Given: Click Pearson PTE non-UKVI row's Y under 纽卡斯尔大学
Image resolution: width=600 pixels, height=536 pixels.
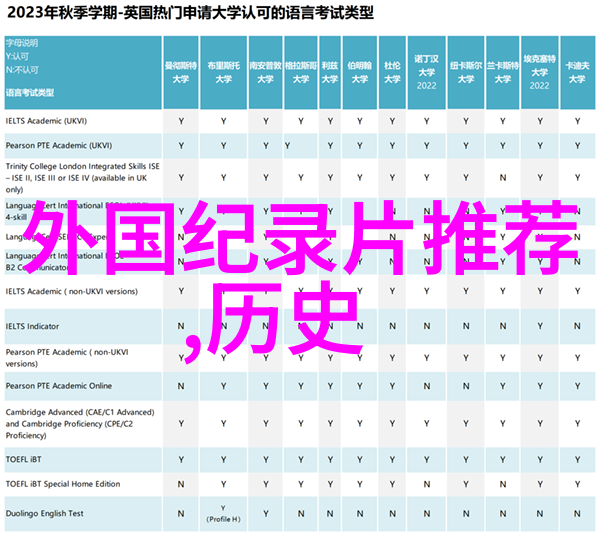Looking at the screenshot, I should [x=466, y=358].
